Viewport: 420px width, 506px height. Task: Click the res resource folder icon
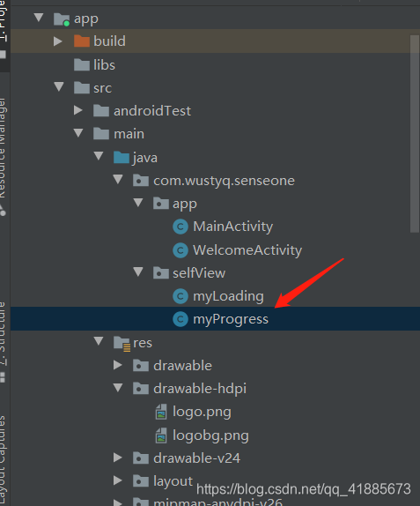[122, 344]
